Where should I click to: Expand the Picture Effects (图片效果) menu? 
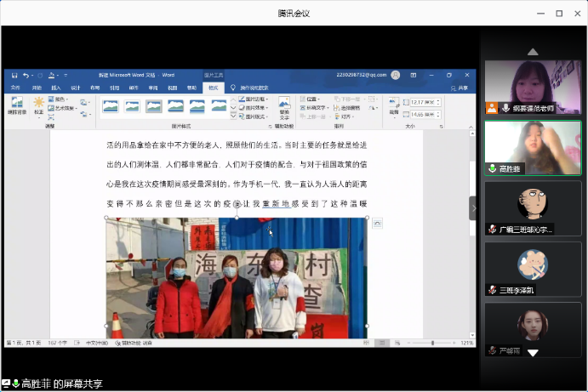click(254, 107)
